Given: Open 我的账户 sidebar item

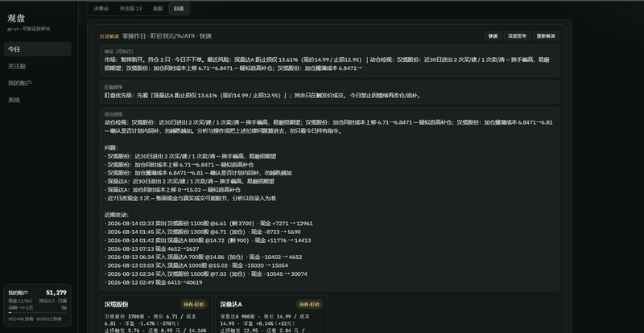Looking at the screenshot, I should (x=37, y=83).
